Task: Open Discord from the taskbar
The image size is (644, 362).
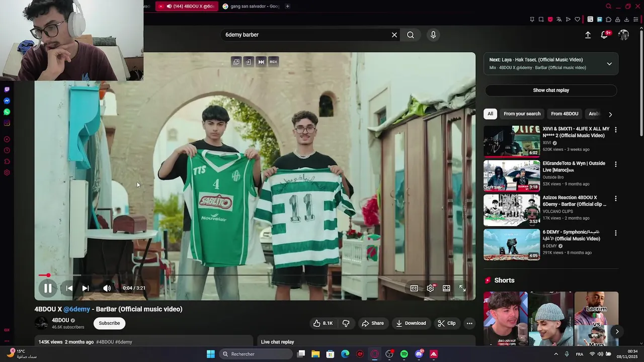Action: 419,354
